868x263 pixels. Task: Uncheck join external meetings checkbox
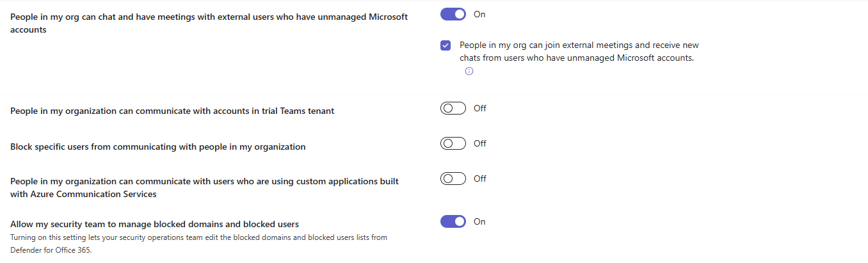[x=446, y=45]
